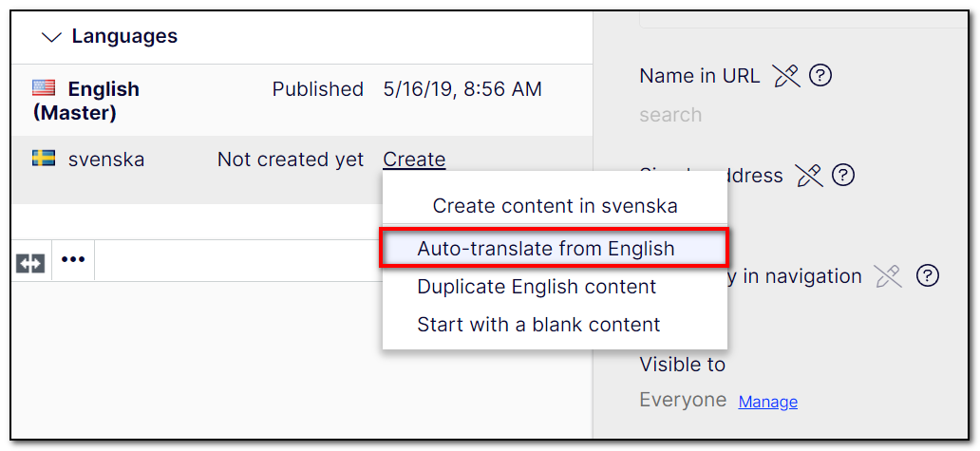Open the three-dots more options menu
980x451 pixels.
[x=73, y=259]
